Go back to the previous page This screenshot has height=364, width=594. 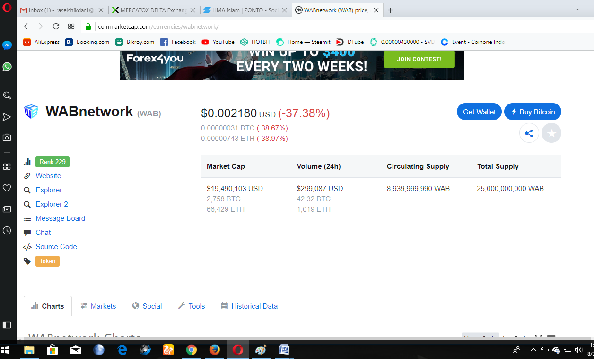(x=26, y=26)
